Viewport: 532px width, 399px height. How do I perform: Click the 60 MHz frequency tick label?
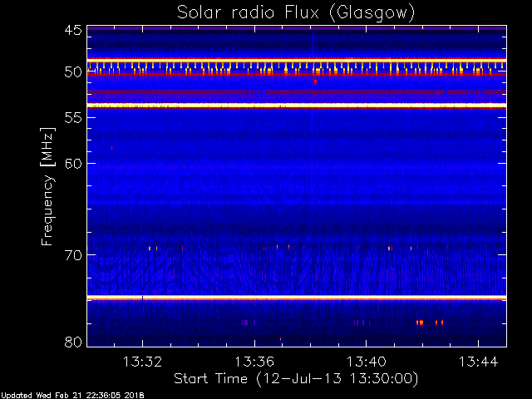pyautogui.click(x=72, y=163)
